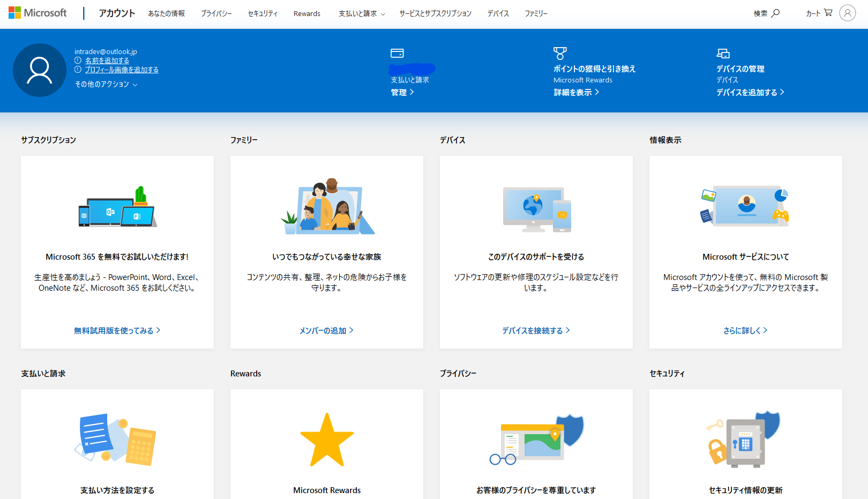Click お客様のプライバシーを尊重しています title
The width and height of the screenshot is (868, 499).
536,490
